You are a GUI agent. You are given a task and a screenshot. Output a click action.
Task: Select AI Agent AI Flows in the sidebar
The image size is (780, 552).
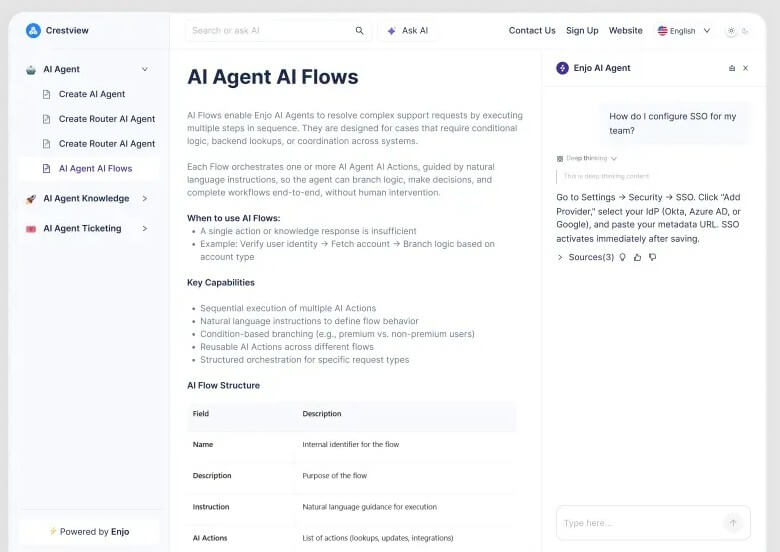point(95,169)
